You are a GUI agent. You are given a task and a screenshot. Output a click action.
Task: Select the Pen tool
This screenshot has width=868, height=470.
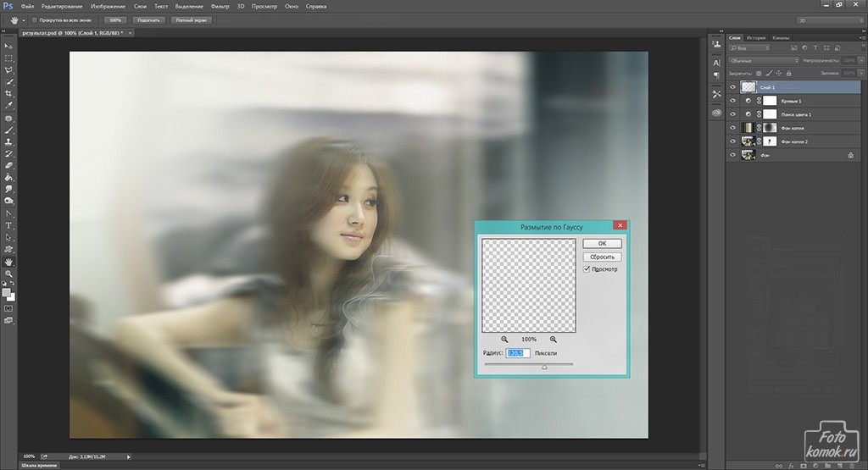pos(8,213)
